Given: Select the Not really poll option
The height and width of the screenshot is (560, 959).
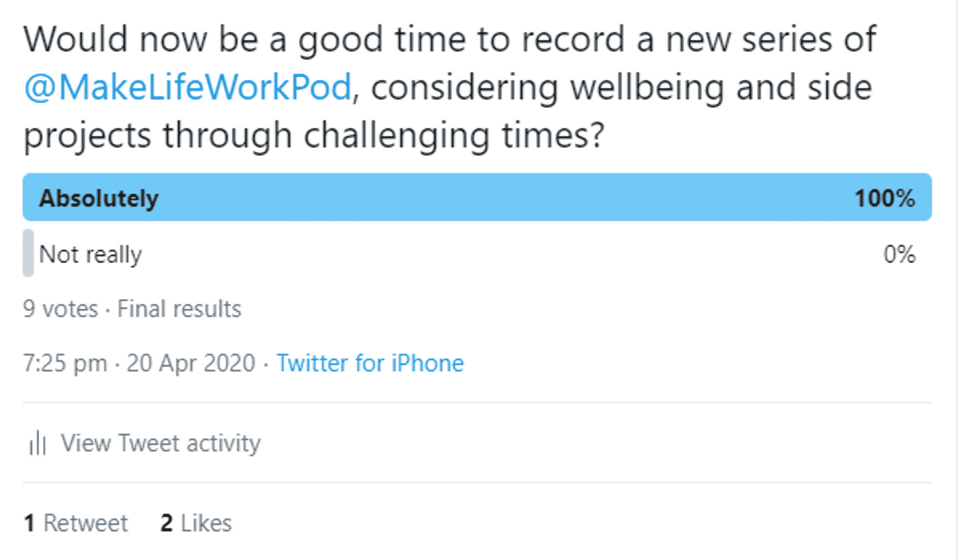Looking at the screenshot, I should (90, 255).
